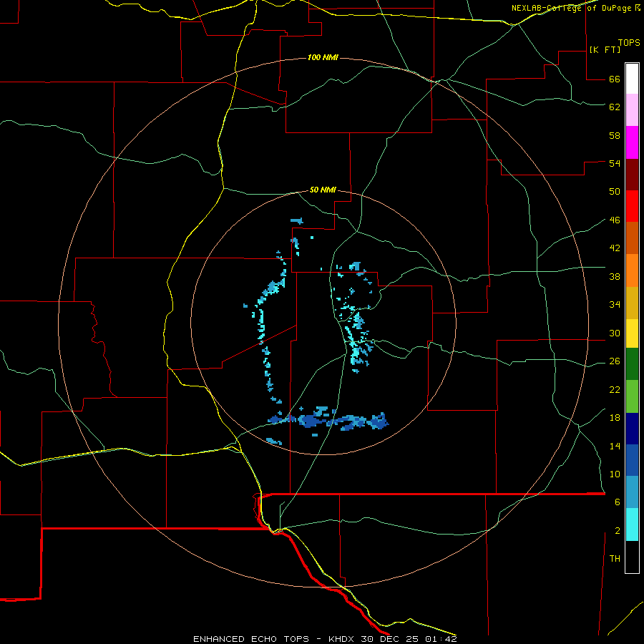Click the "58" scale label
The height and width of the screenshot is (644, 644).
(x=615, y=135)
